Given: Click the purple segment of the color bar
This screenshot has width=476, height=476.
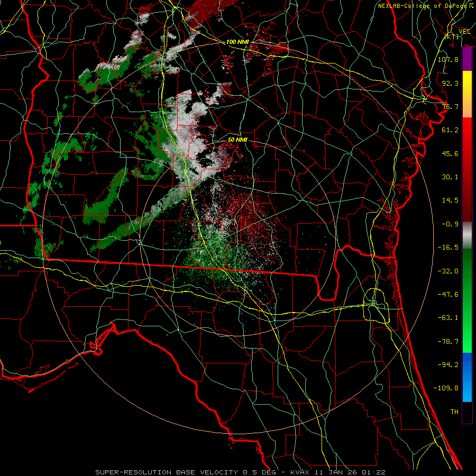Looking at the screenshot, I should [x=467, y=59].
